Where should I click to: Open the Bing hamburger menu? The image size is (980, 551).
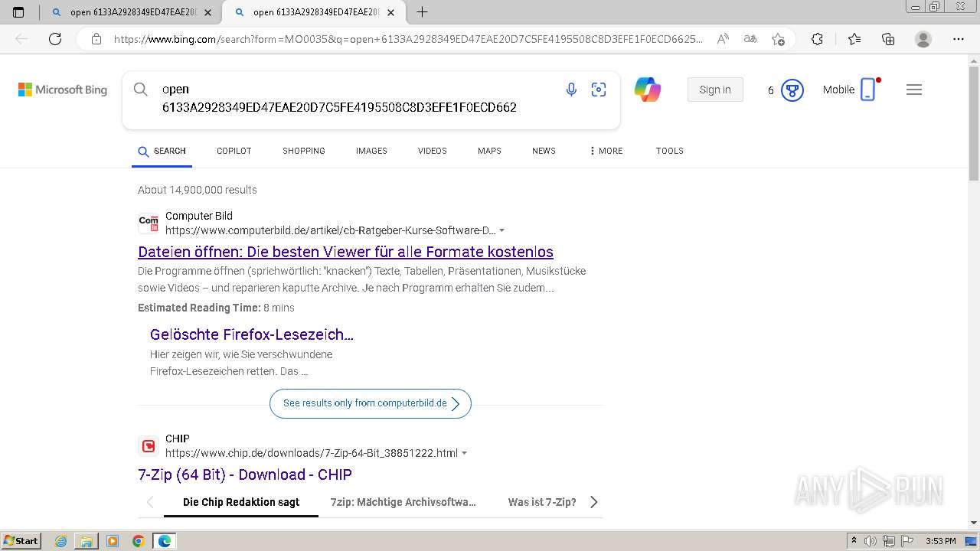tap(913, 90)
